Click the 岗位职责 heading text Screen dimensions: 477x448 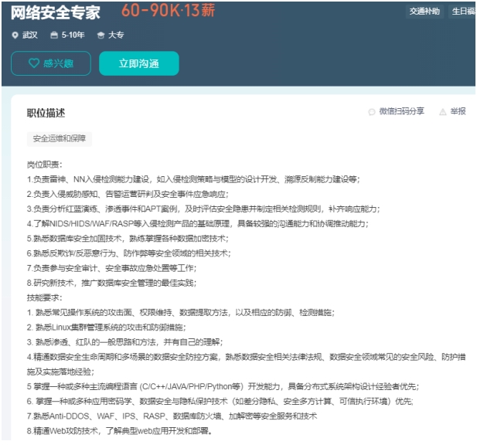click(44, 165)
